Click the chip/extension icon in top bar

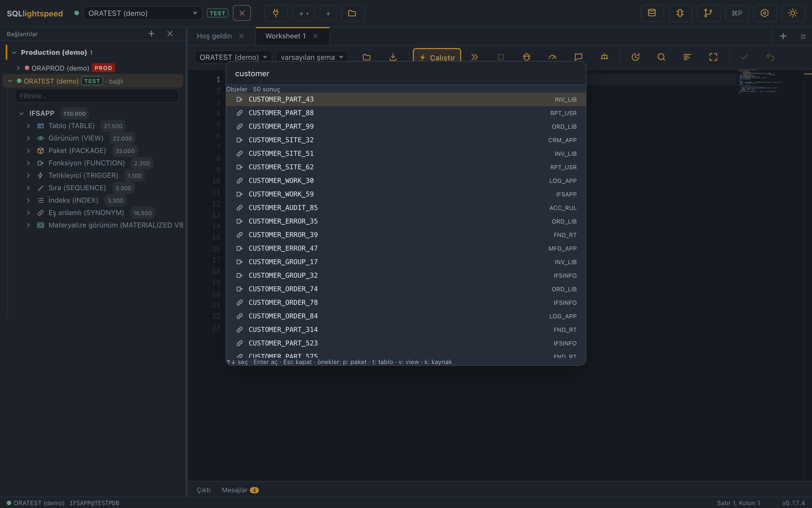[680, 13]
